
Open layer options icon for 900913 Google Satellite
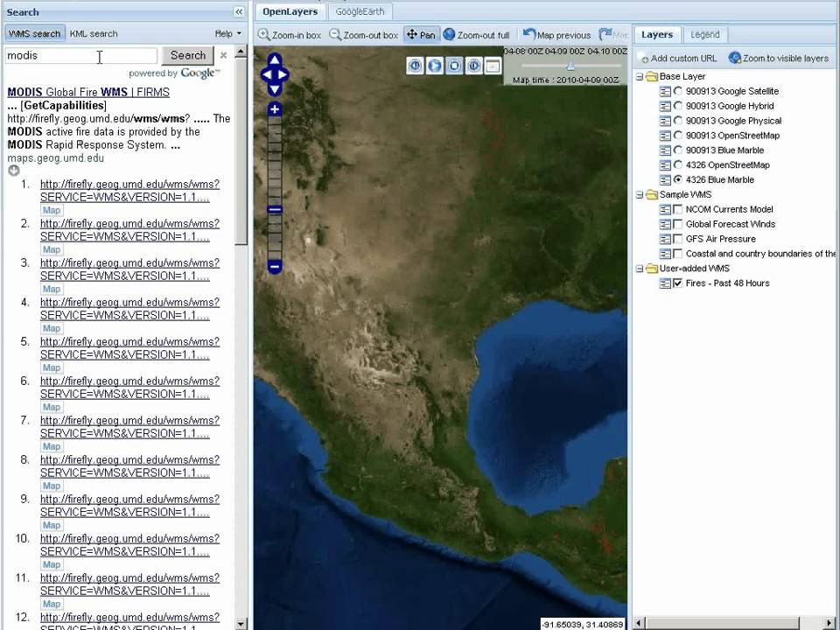coord(665,92)
